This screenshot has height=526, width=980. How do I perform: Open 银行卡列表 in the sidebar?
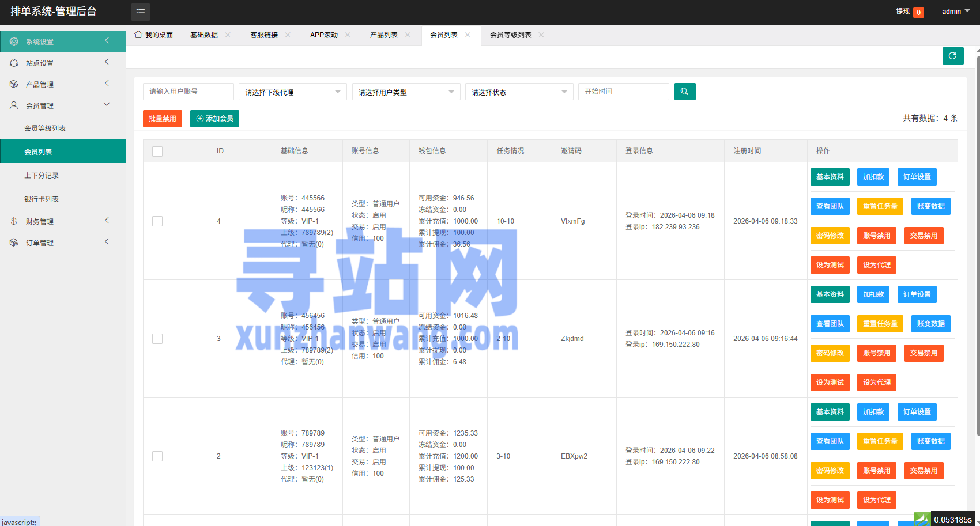point(63,199)
